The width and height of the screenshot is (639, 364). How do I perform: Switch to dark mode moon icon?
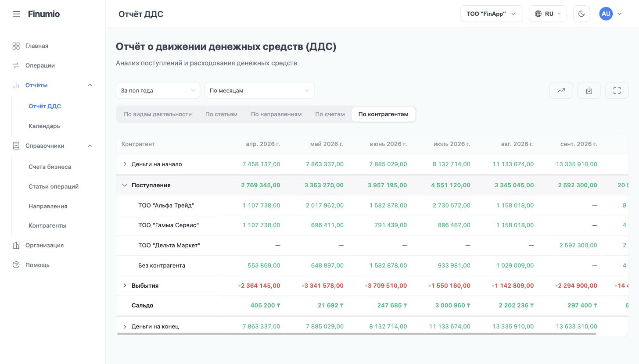[582, 14]
